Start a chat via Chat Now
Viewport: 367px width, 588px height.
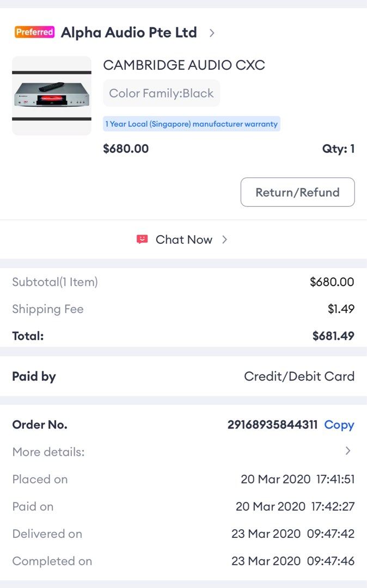click(x=183, y=239)
